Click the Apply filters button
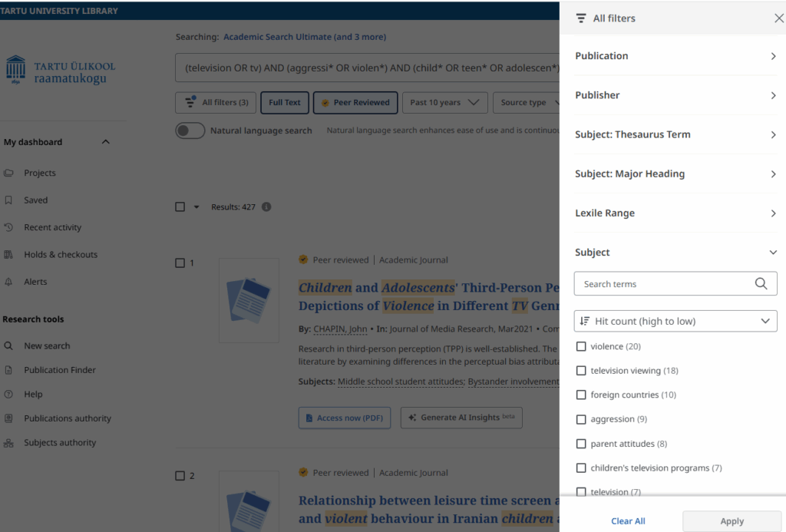 tap(732, 521)
